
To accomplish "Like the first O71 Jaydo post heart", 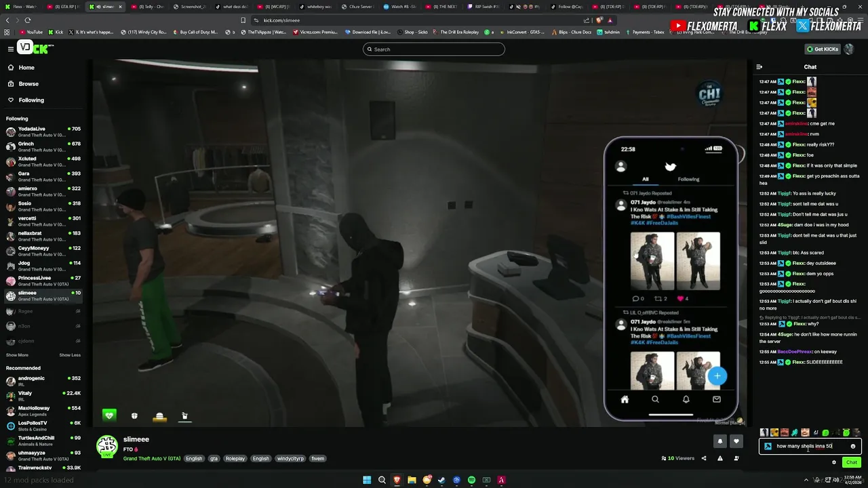I will 679,298.
